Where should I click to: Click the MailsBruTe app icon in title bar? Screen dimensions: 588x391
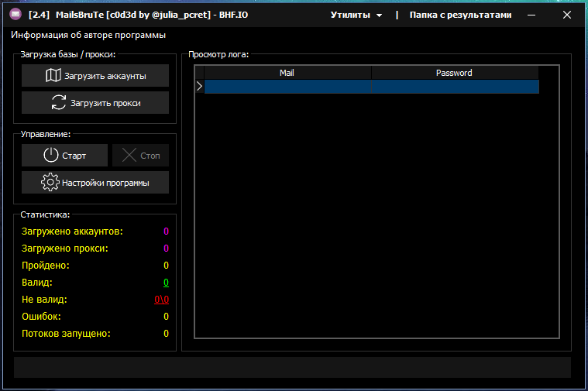[15, 15]
